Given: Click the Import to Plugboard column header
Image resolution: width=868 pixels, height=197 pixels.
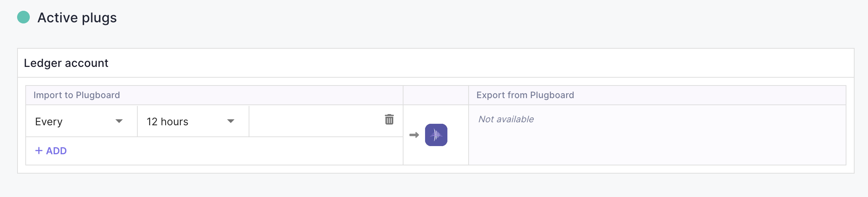Looking at the screenshot, I should tap(77, 95).
